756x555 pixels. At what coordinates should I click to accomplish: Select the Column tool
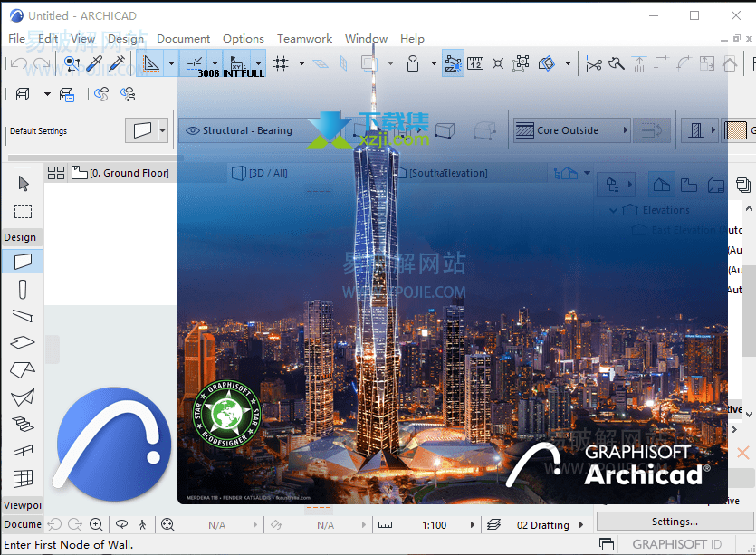click(x=23, y=290)
